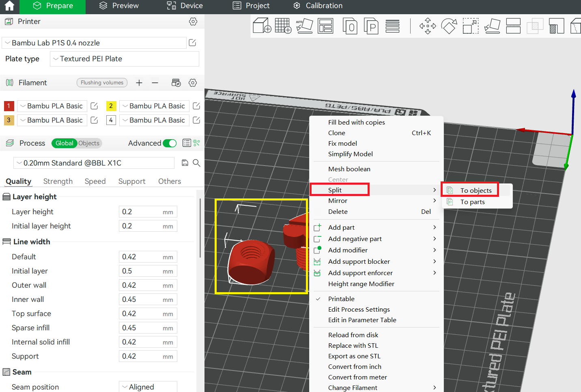Click the Layer height input field
581x392 pixels.
pos(148,212)
